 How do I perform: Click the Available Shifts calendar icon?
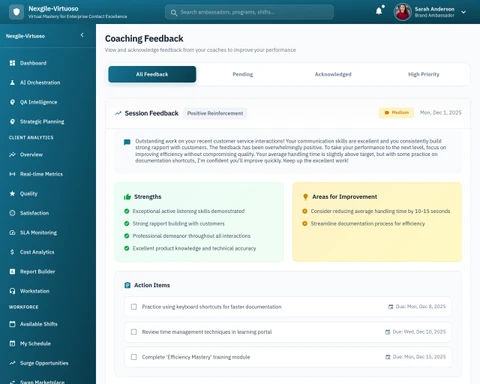(x=12, y=324)
